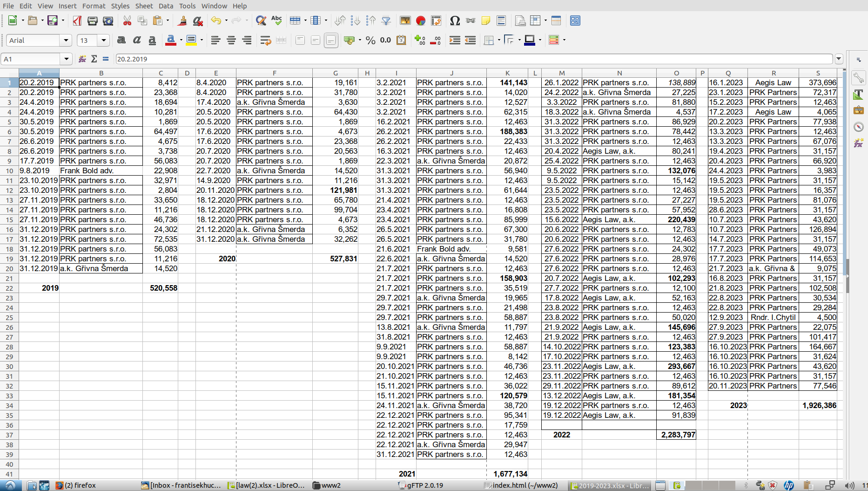This screenshot has width=868, height=491.
Task: Insert a comment sticky note
Action: pos(486,20)
